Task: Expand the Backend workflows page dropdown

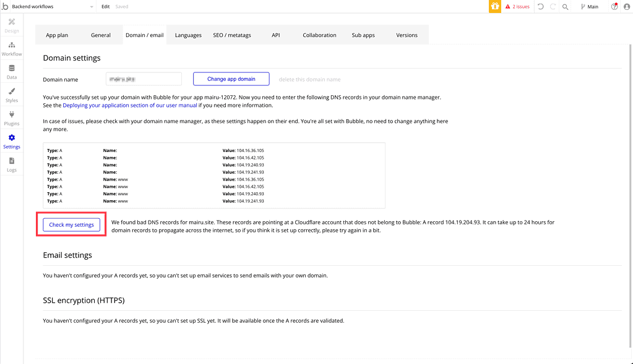Action: point(92,7)
